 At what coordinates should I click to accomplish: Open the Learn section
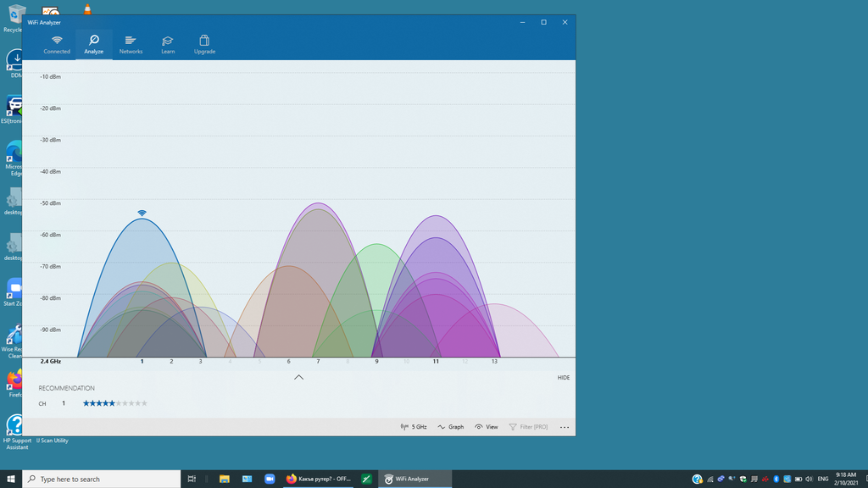pos(168,44)
